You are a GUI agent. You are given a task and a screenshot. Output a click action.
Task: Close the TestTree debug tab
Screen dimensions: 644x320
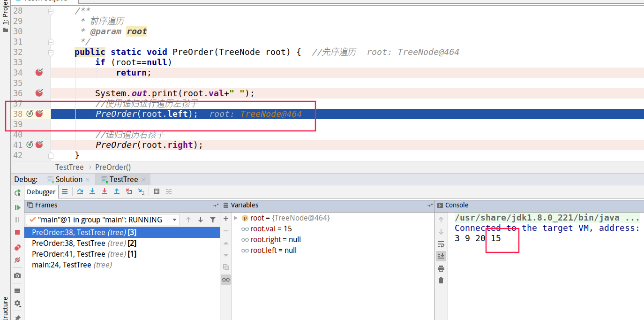click(x=143, y=180)
